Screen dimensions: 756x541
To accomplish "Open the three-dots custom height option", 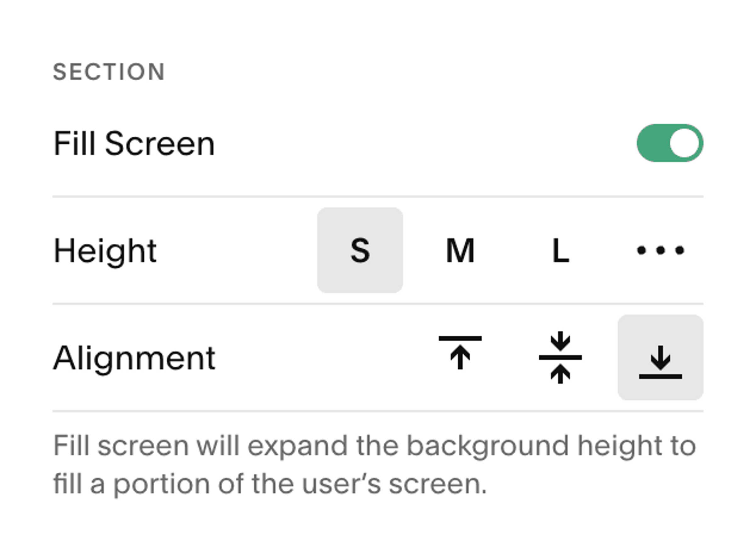I will (660, 250).
